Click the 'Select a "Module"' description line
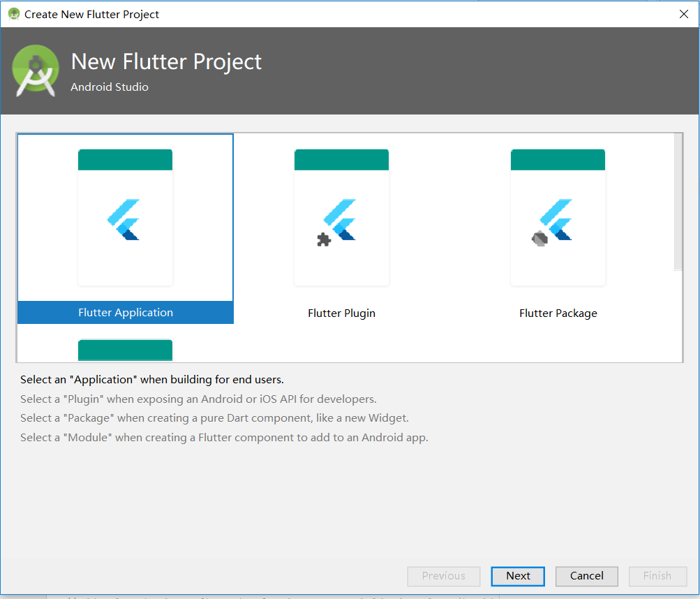This screenshot has width=700, height=599. pyautogui.click(x=224, y=437)
